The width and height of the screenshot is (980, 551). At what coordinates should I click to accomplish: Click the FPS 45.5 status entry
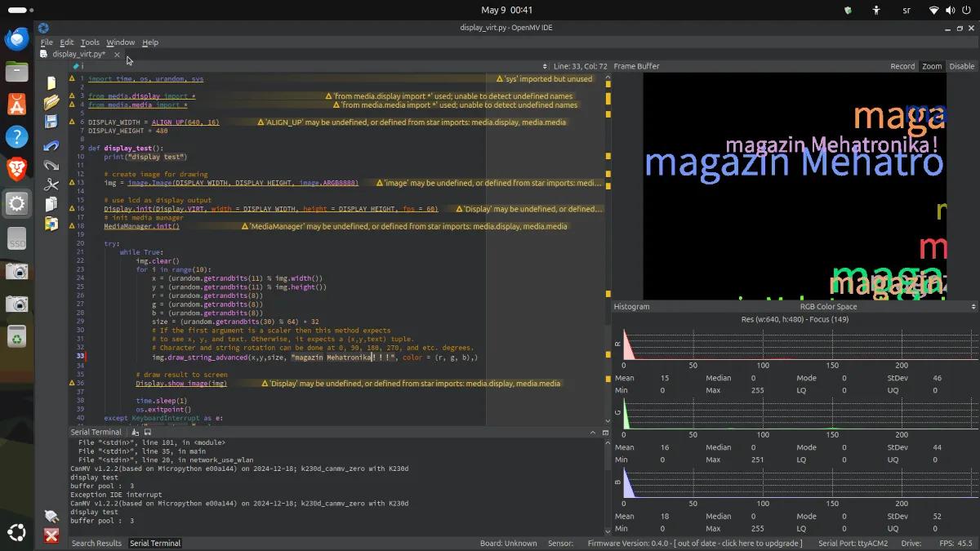(956, 543)
